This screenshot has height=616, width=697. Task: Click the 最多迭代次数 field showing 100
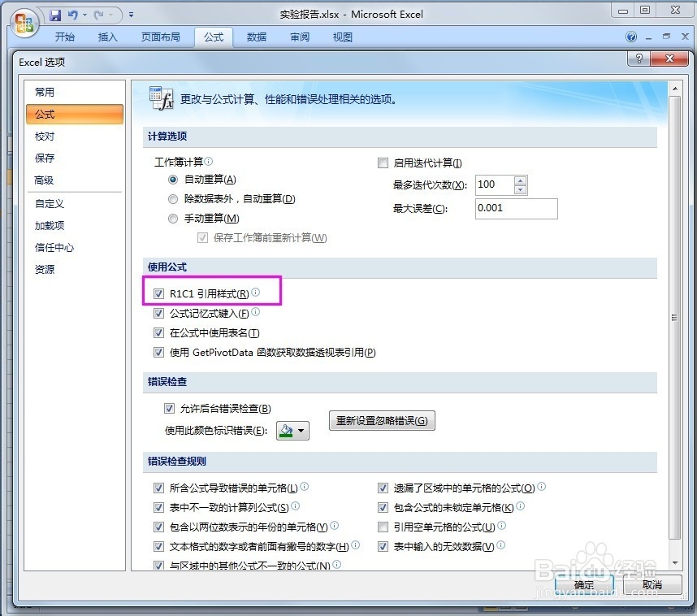pos(496,185)
